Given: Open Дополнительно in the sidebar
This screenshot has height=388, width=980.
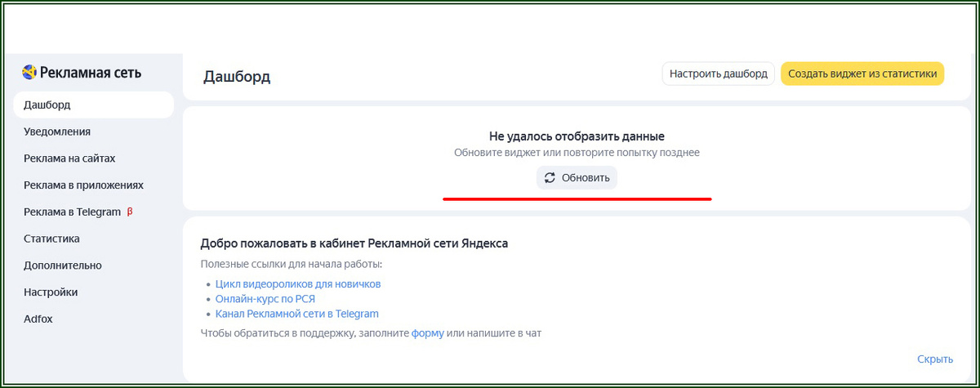Looking at the screenshot, I should tap(63, 265).
